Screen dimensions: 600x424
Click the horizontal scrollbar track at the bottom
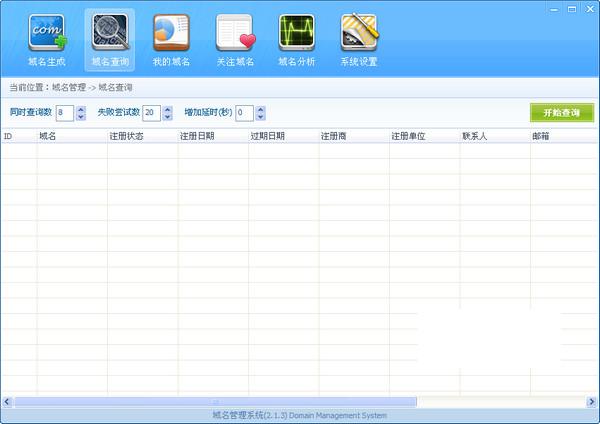[x=500, y=401]
